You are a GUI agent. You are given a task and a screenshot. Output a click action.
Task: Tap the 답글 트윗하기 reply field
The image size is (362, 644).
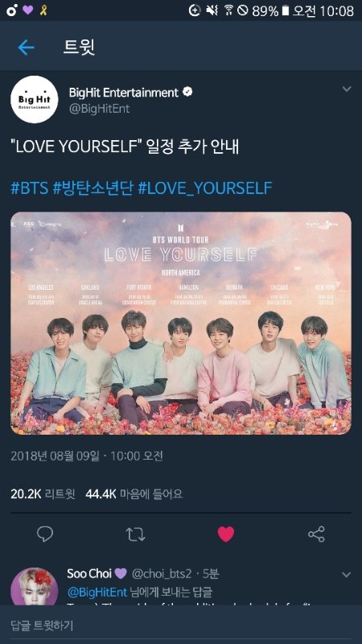pos(181,625)
